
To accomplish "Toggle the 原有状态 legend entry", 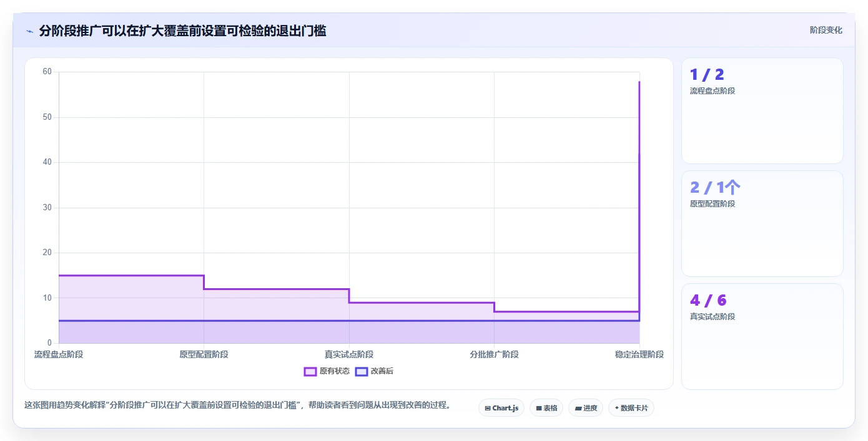I will (327, 371).
